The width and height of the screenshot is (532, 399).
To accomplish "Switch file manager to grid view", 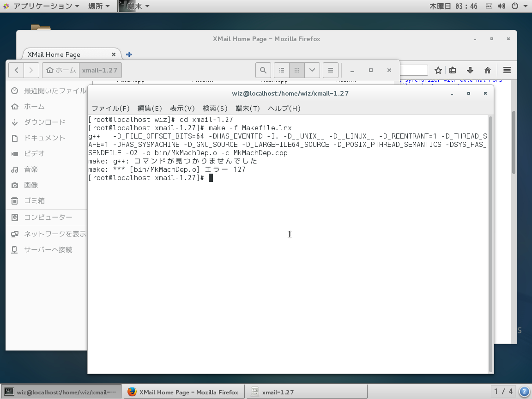I will pyautogui.click(x=297, y=70).
